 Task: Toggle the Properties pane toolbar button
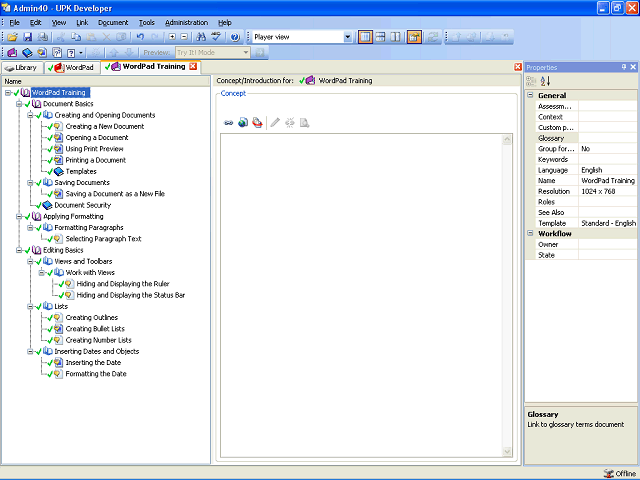point(414,37)
